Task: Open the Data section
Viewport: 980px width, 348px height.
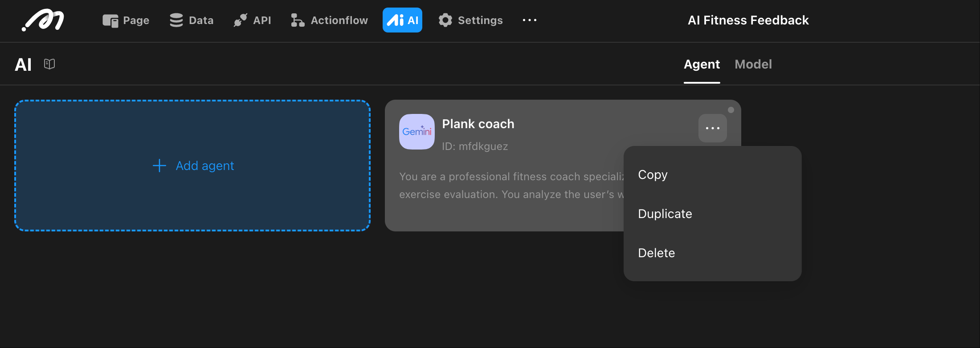Action: point(192,20)
